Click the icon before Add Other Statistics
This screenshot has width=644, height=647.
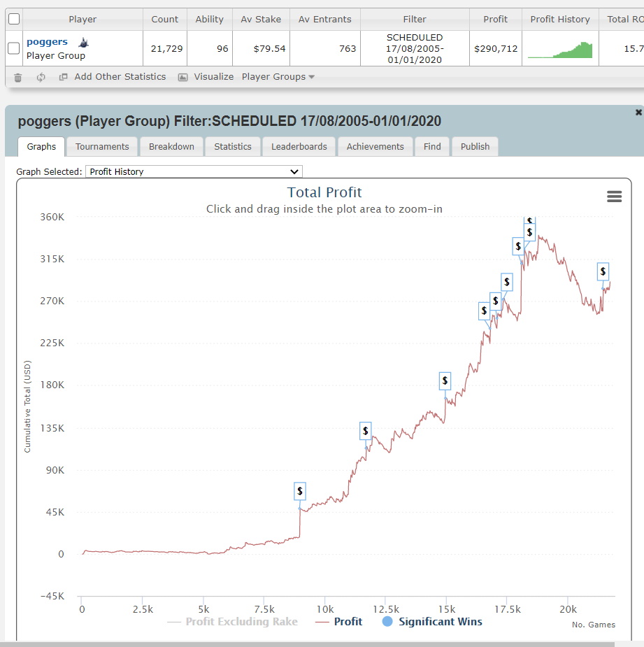[63, 77]
